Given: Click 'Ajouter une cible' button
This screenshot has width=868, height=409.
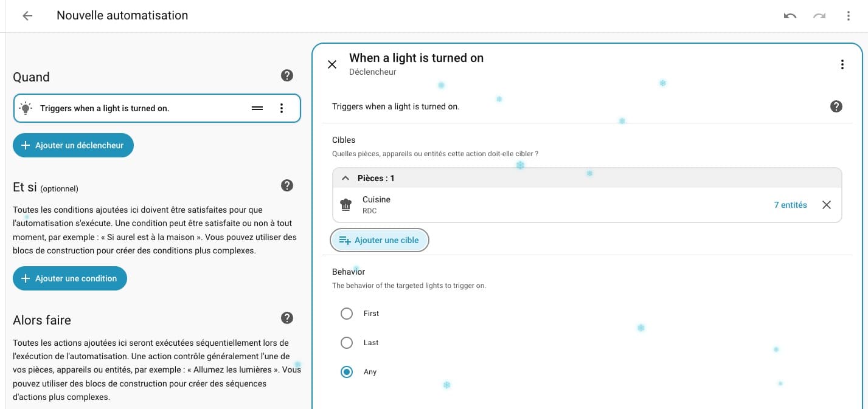Looking at the screenshot, I should (x=380, y=240).
